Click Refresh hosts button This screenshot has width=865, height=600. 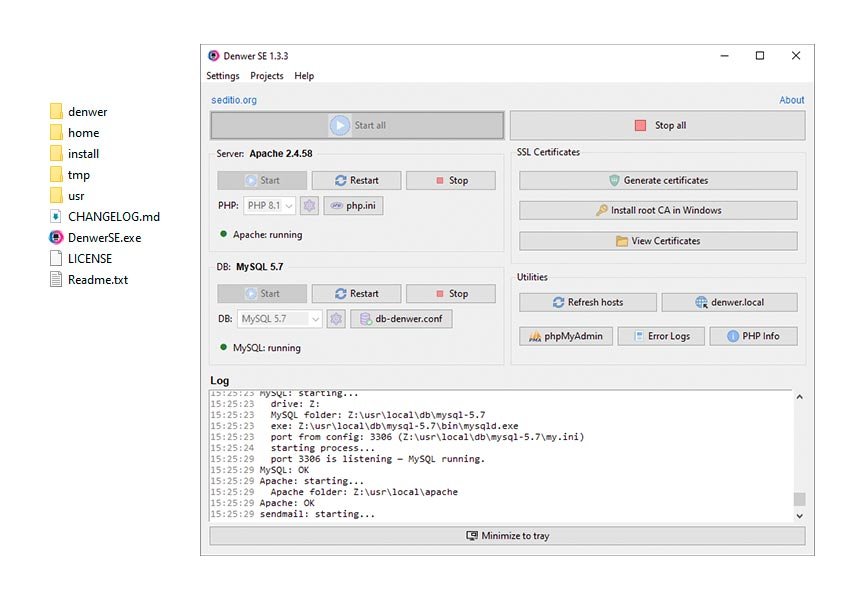588,302
